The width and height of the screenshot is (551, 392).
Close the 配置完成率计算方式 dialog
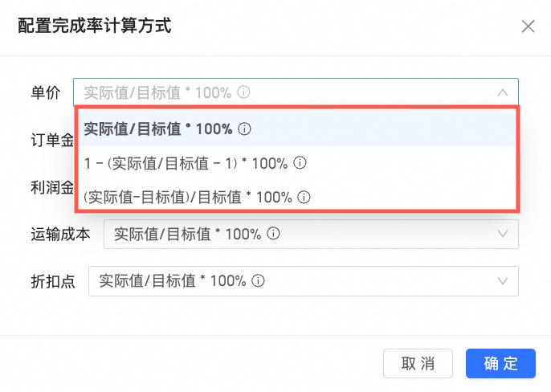(x=528, y=27)
